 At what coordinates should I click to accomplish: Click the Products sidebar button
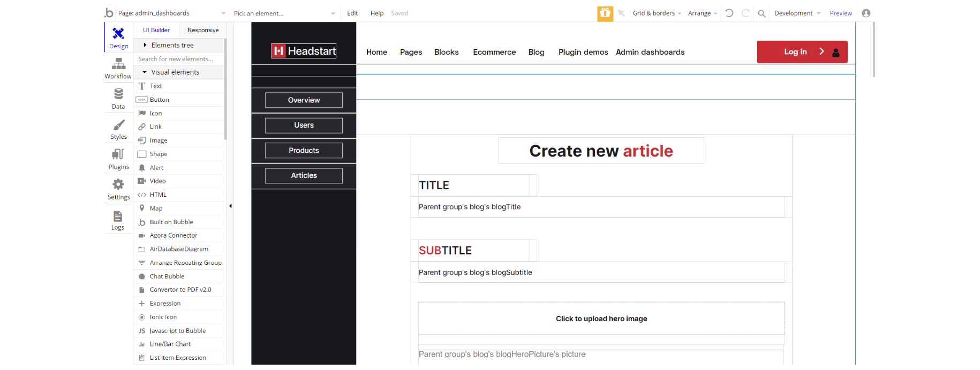(x=304, y=151)
